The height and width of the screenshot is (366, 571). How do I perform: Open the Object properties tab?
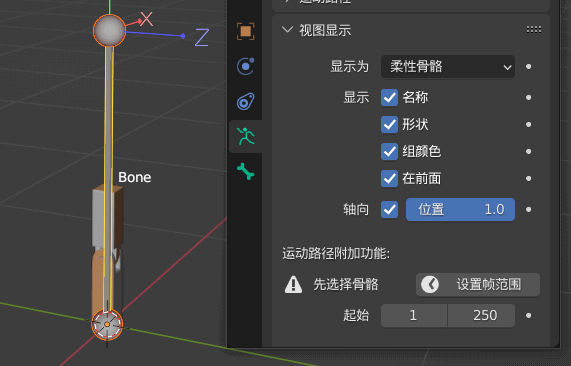click(x=245, y=31)
